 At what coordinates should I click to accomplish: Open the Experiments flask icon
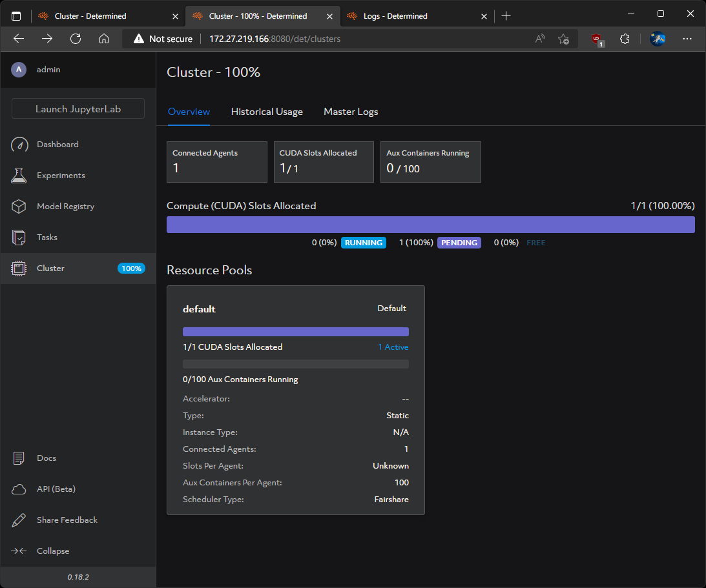pos(19,176)
